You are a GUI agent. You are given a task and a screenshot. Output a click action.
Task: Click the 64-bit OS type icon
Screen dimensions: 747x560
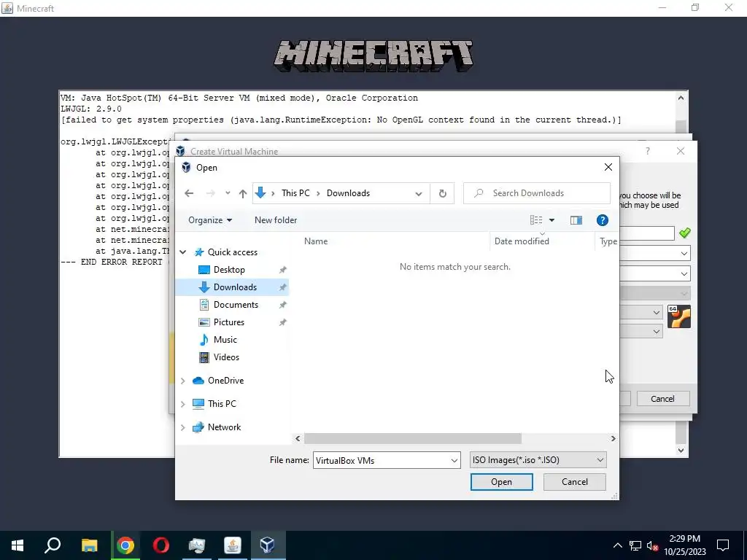point(679,316)
